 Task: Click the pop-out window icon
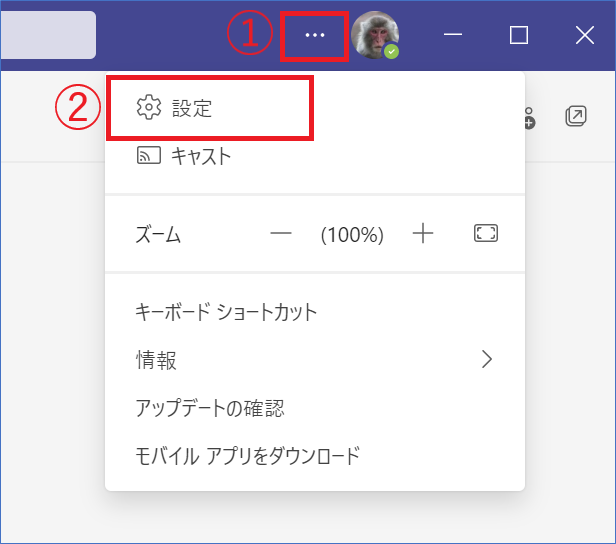pos(576,116)
